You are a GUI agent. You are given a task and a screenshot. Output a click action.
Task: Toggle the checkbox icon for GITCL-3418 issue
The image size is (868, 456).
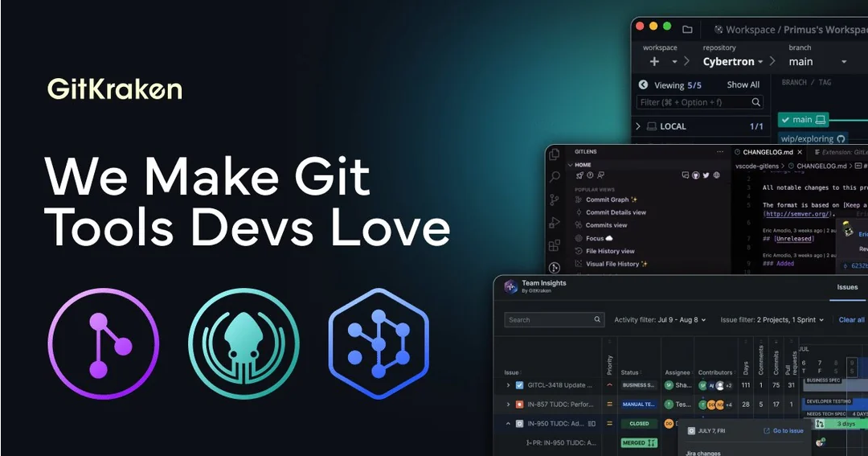[519, 385]
